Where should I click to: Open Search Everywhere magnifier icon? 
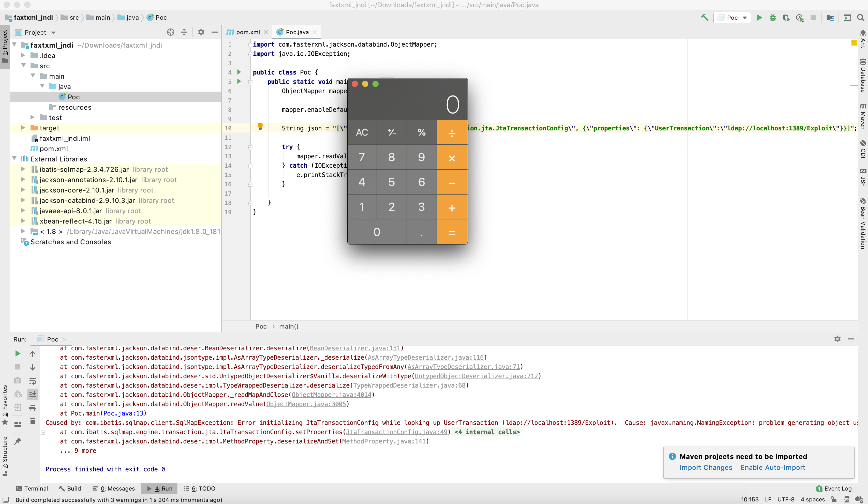click(860, 18)
